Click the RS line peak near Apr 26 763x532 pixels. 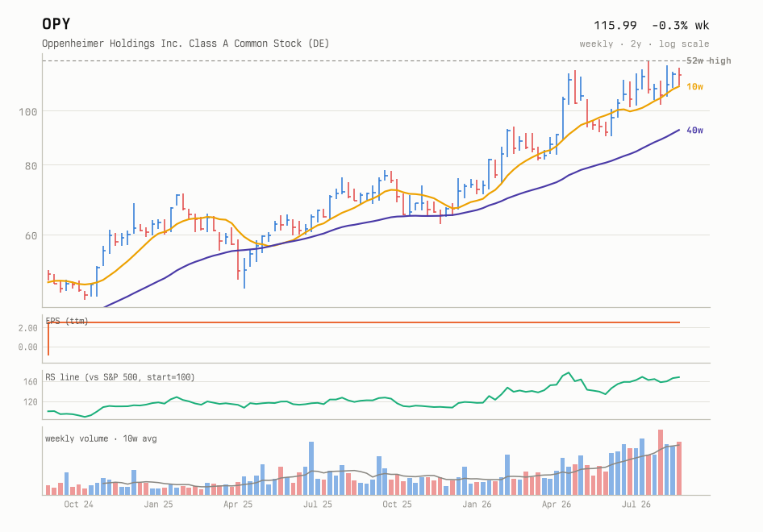[569, 373]
